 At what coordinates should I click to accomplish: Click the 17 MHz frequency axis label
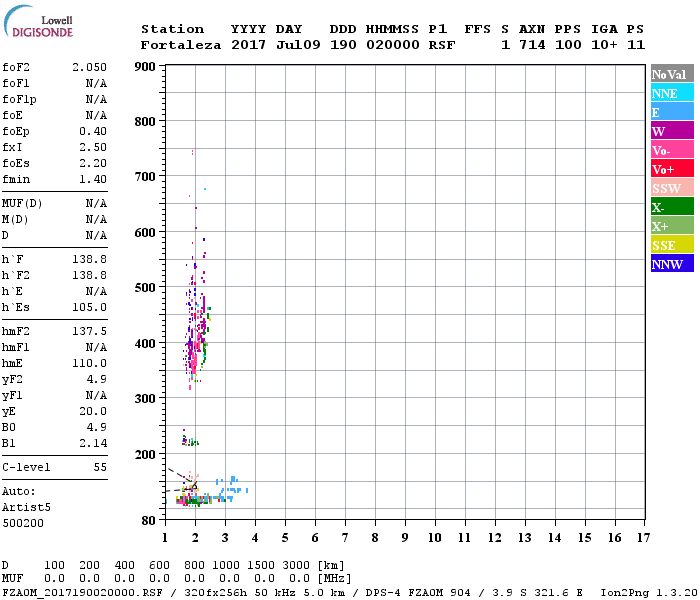[643, 537]
